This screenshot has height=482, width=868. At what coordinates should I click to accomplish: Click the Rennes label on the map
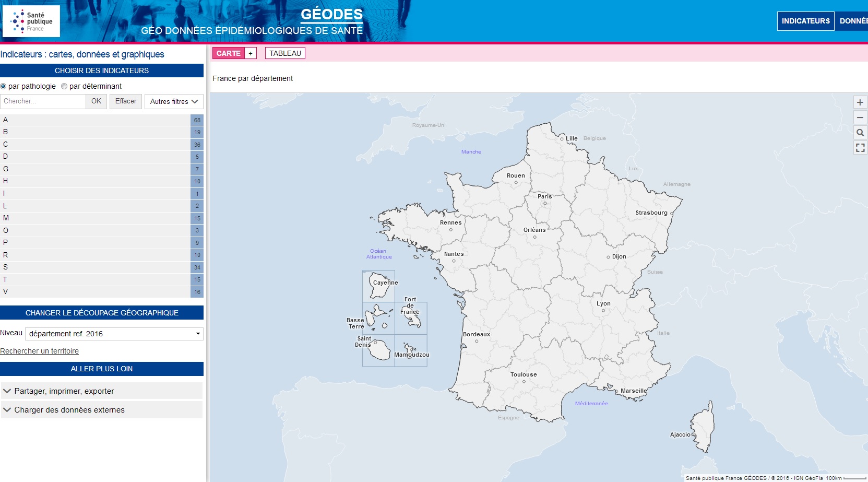[450, 222]
